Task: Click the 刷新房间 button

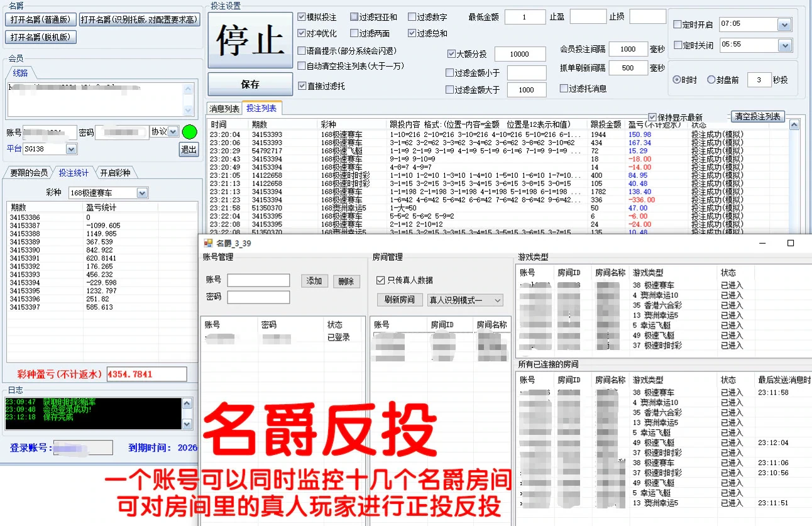Action: [x=400, y=300]
